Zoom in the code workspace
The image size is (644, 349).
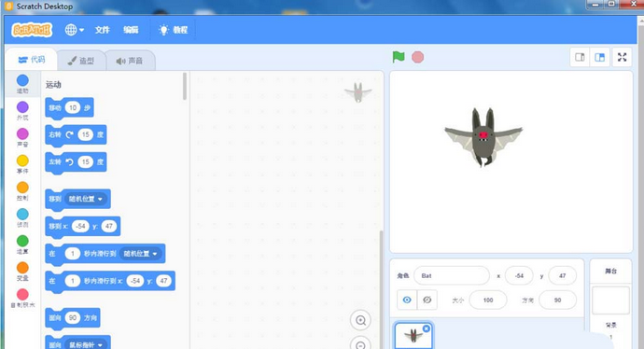coord(360,320)
